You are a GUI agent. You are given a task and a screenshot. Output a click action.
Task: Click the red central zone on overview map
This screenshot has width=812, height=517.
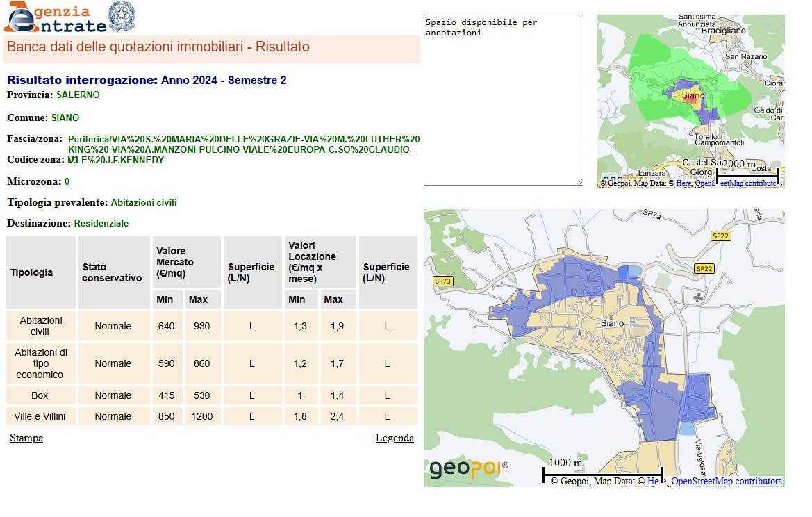[x=690, y=99]
